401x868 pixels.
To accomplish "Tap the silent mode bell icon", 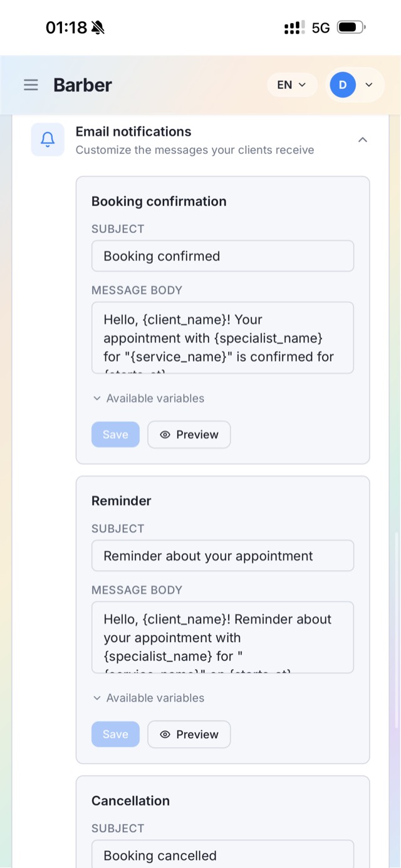I will 98,28.
